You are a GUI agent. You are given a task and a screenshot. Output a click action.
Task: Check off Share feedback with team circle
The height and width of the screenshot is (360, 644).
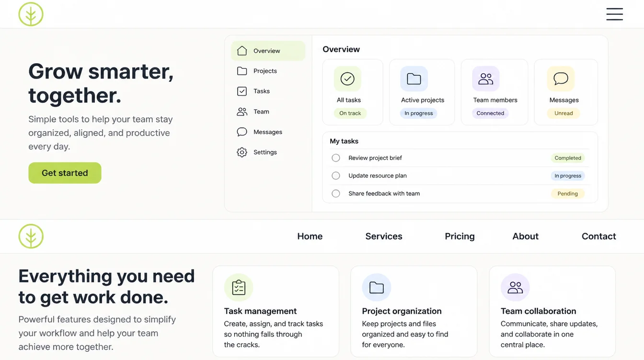(336, 193)
